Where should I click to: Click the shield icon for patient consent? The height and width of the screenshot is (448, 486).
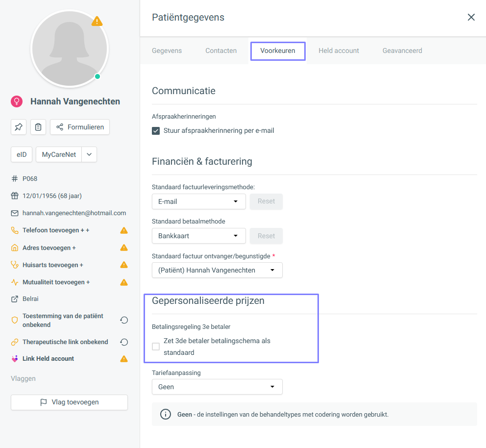point(15,320)
